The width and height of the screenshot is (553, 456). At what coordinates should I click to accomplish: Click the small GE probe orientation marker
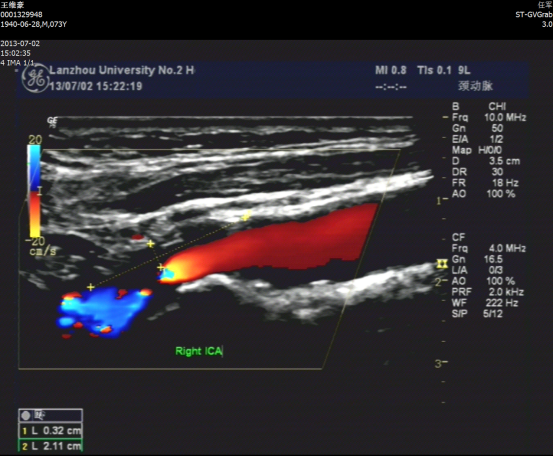coord(52,122)
